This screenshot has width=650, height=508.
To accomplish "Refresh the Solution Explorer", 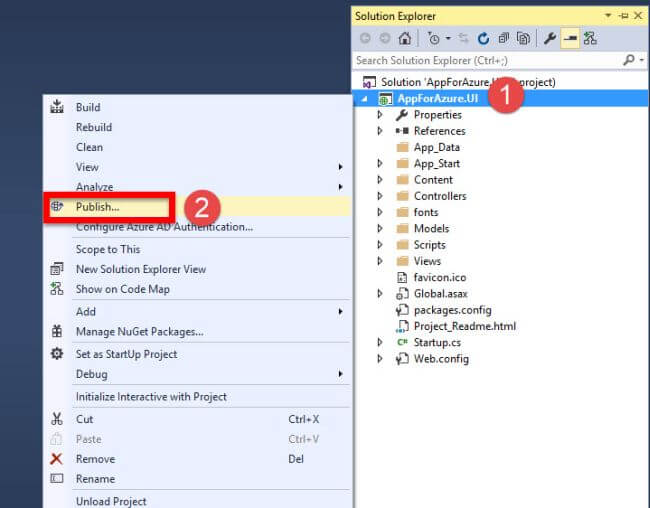I will [x=483, y=39].
